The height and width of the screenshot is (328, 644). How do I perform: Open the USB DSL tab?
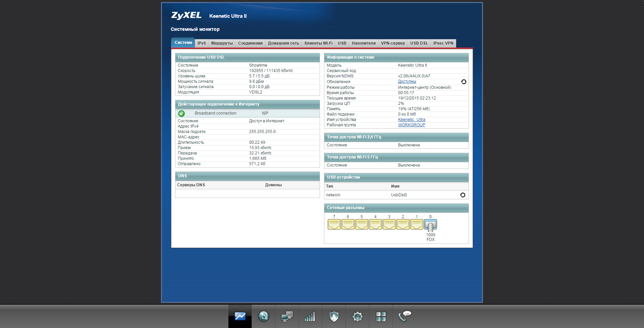point(419,43)
